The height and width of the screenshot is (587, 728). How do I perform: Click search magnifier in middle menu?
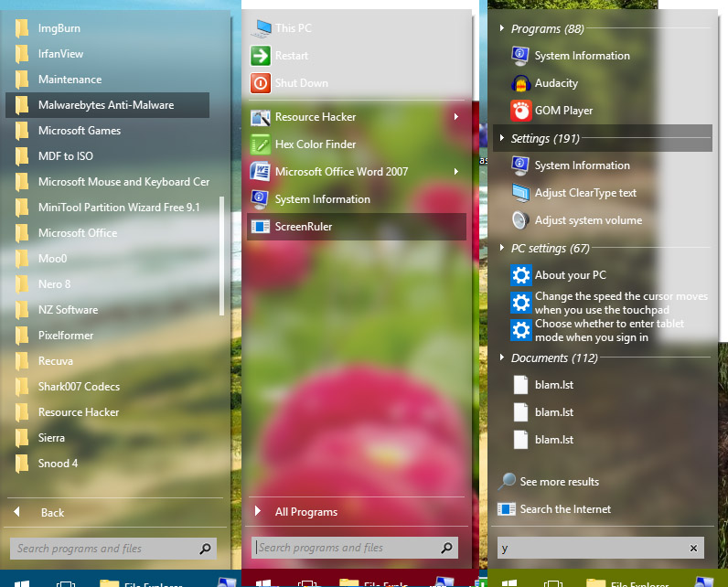pyautogui.click(x=446, y=548)
